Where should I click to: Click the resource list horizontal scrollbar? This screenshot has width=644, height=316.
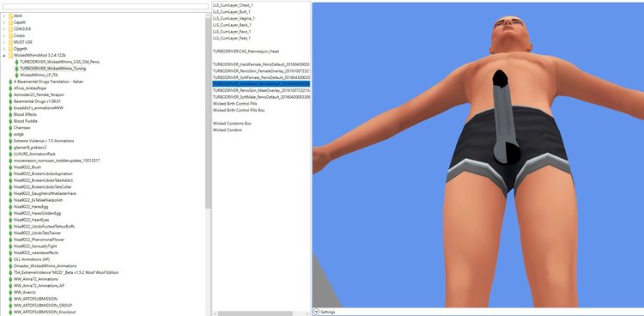click(255, 313)
